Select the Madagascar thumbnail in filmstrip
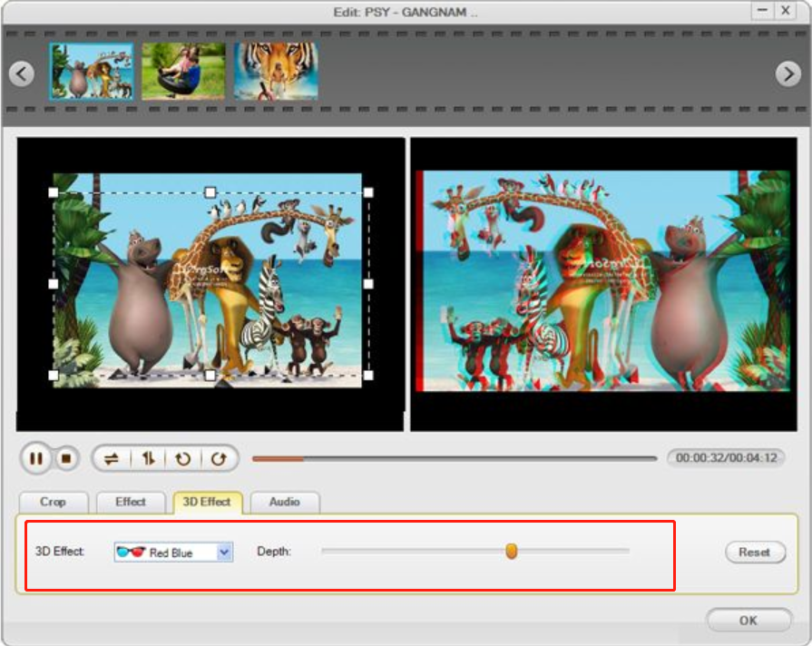812x646 pixels. [x=91, y=72]
